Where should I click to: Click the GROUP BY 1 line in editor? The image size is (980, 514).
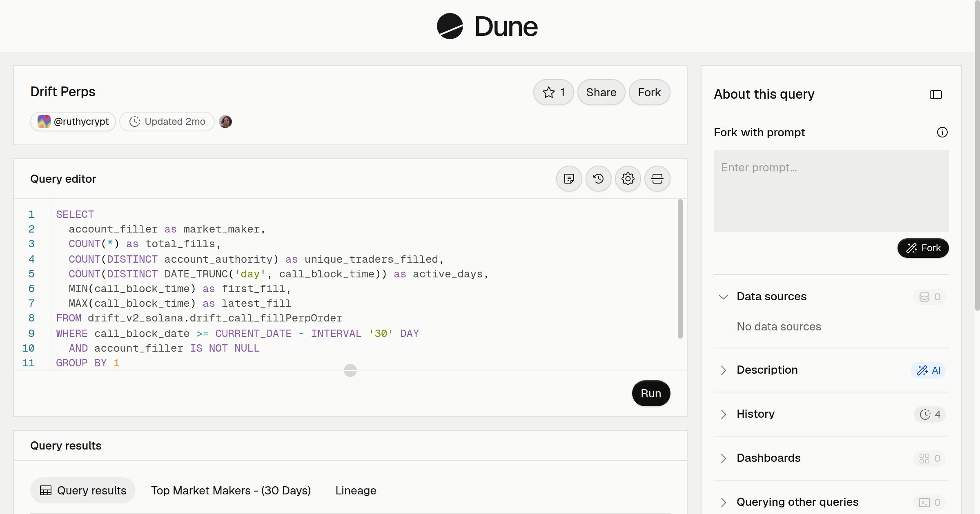click(88, 363)
